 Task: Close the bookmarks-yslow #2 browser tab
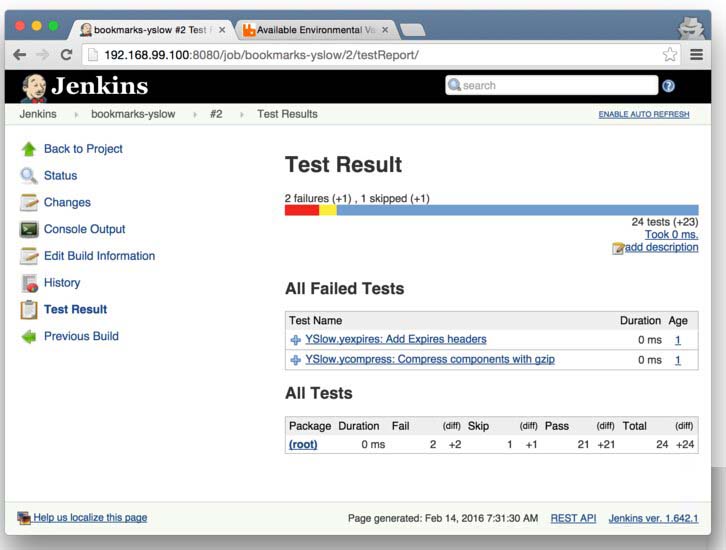click(x=222, y=30)
